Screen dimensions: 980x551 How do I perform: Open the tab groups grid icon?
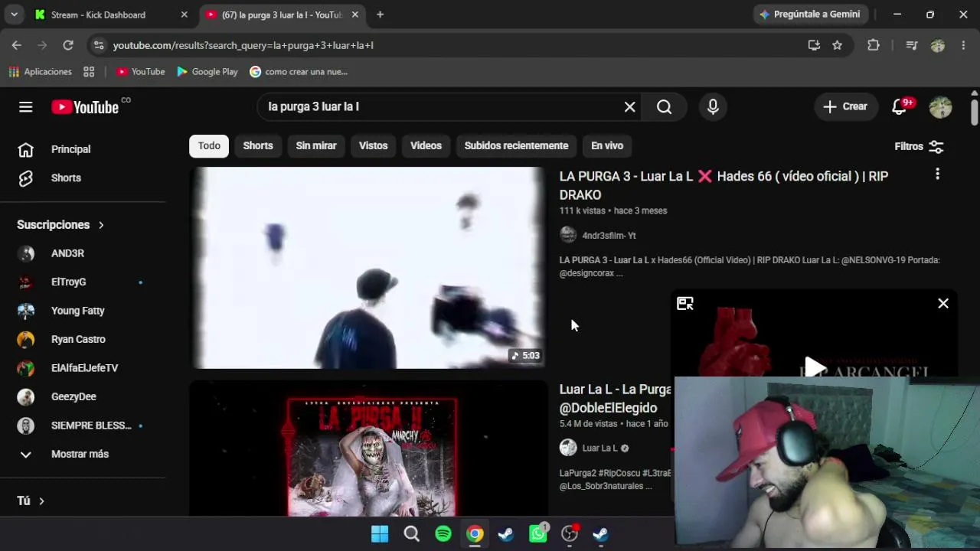pos(89,72)
